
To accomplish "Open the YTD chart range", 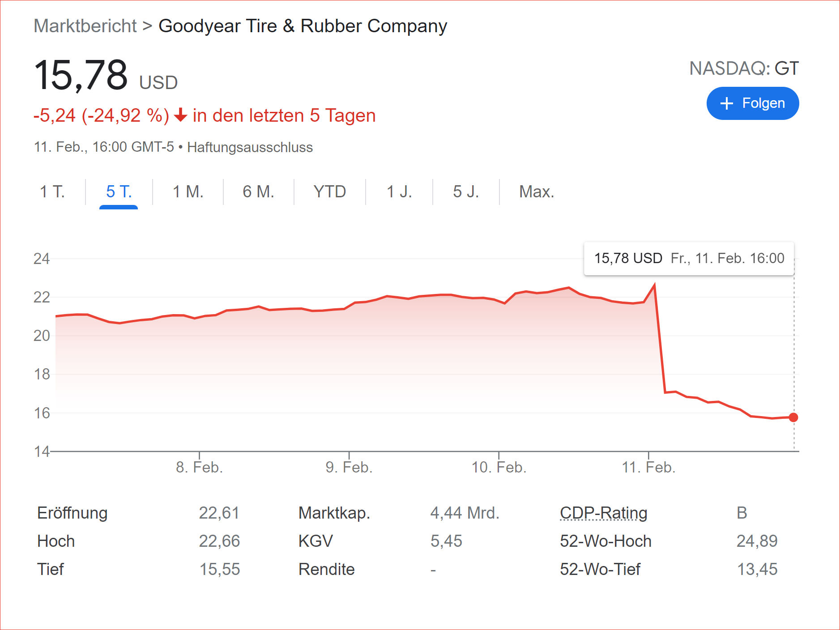I will coord(329,192).
